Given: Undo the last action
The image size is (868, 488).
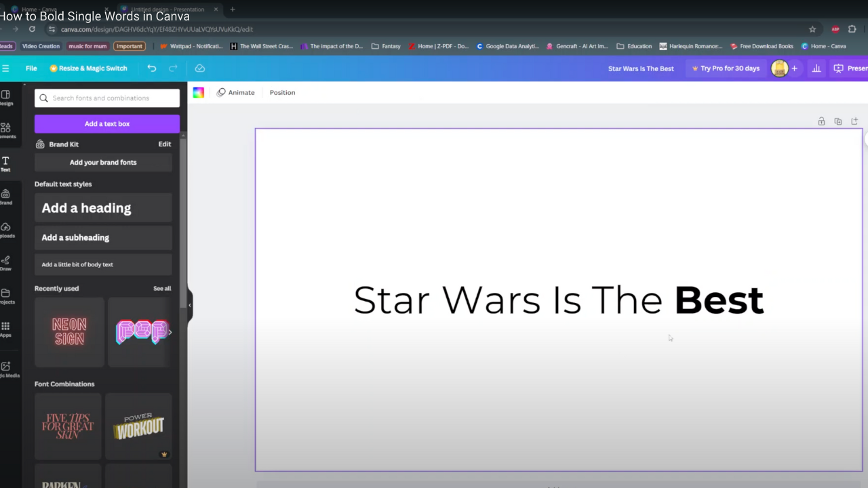Looking at the screenshot, I should click(152, 68).
